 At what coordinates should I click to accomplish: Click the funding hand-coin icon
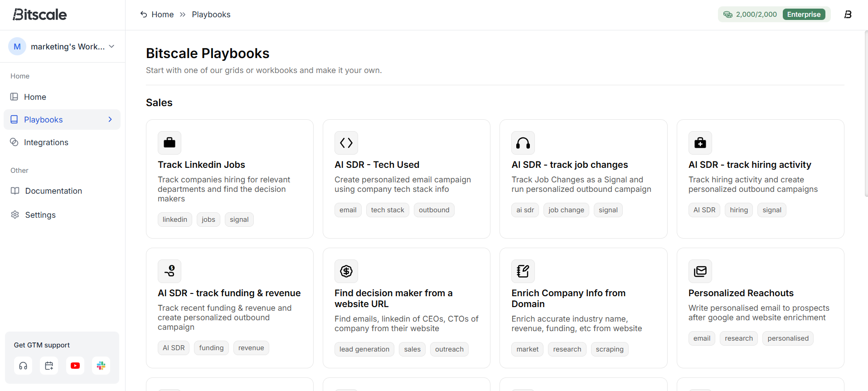coord(170,271)
